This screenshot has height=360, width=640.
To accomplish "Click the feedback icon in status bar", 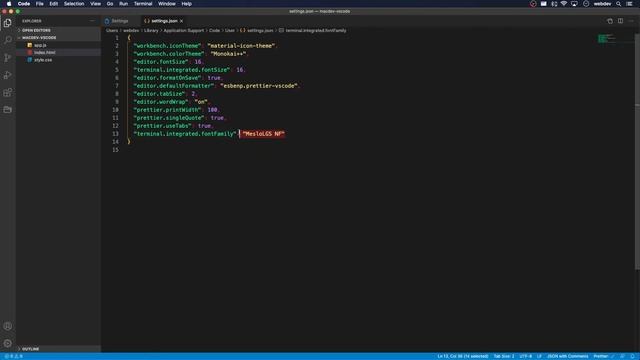I will coord(622,356).
